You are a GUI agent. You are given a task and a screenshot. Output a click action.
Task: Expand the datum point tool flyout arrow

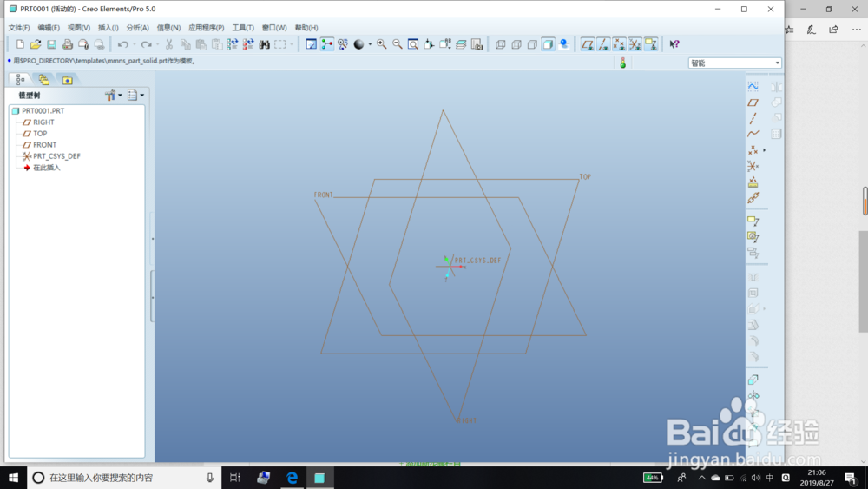765,150
